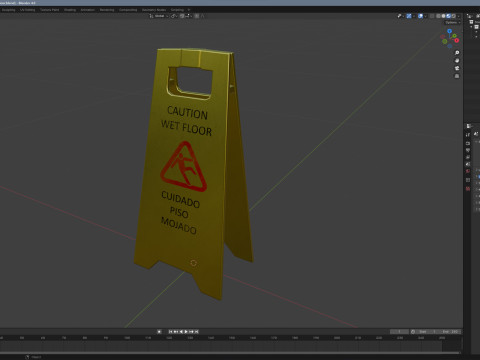
Task: Open the gizmo options dropdown arrow
Action: pyautogui.click(x=414, y=16)
